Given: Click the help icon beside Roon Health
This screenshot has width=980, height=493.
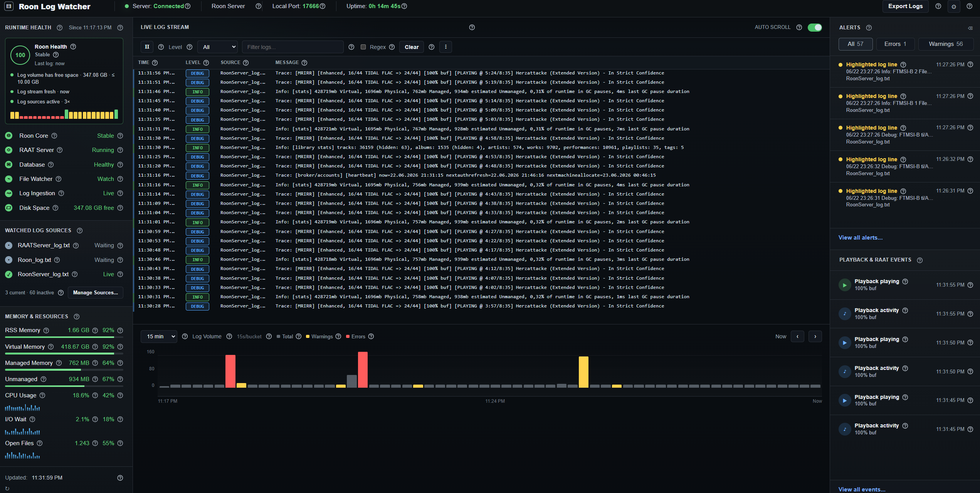Looking at the screenshot, I should 73,47.
